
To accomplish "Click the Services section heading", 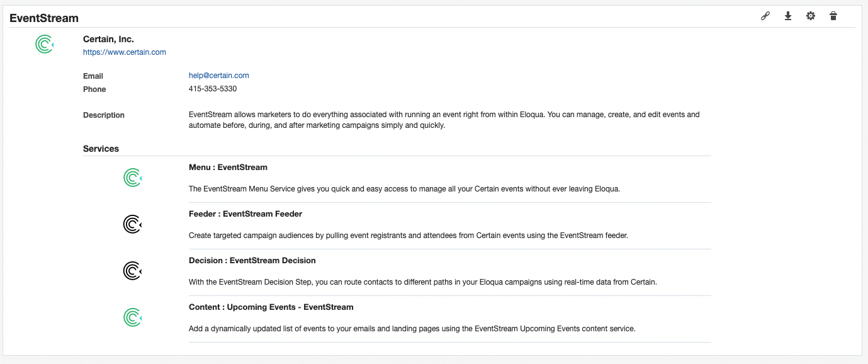I will 101,149.
